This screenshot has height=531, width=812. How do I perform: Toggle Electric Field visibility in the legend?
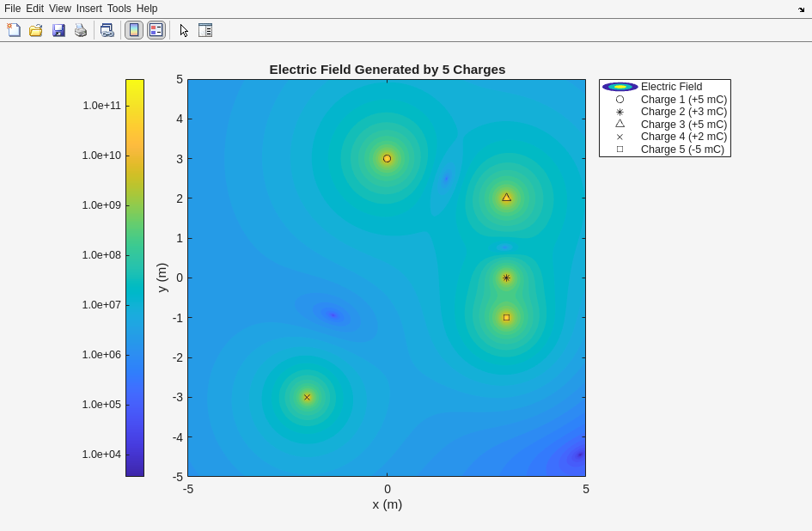point(670,87)
